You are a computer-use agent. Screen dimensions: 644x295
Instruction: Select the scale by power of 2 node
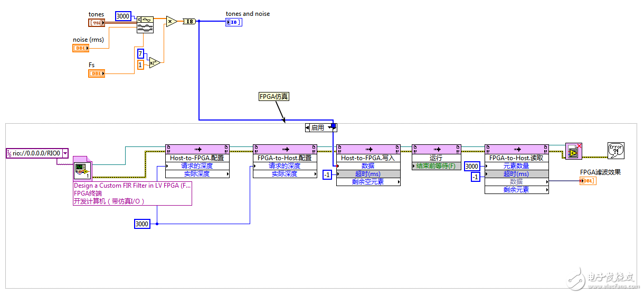point(154,63)
